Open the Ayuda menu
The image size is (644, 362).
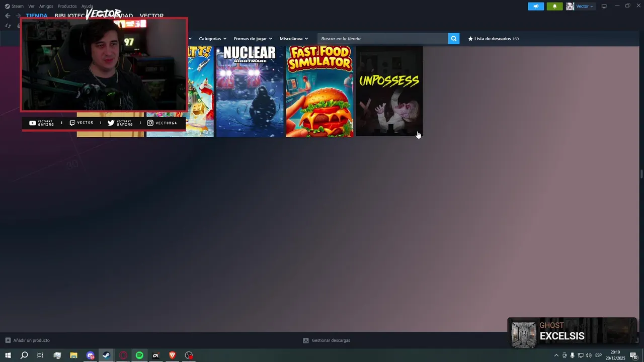(87, 6)
